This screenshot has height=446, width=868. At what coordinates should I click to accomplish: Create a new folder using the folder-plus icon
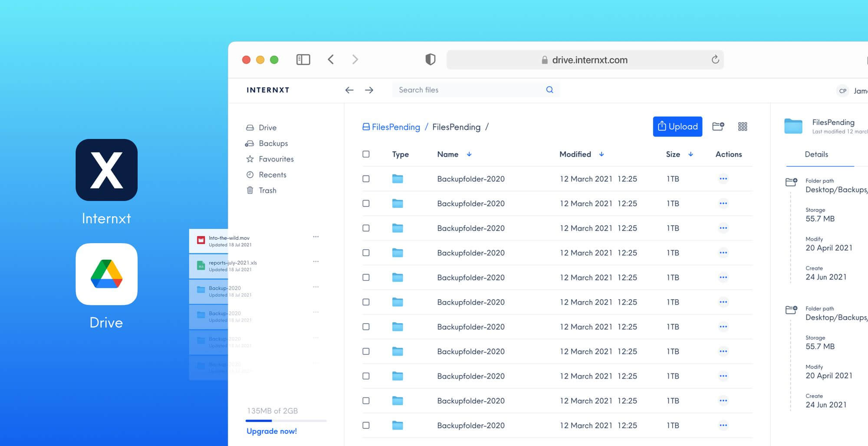coord(718,126)
